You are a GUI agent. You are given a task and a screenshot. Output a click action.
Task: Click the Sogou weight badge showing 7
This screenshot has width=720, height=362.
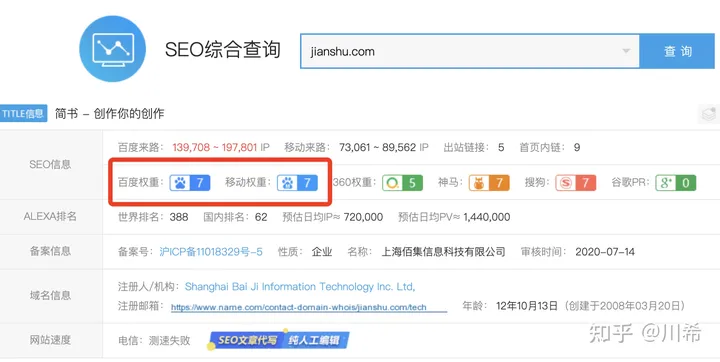pos(575,183)
